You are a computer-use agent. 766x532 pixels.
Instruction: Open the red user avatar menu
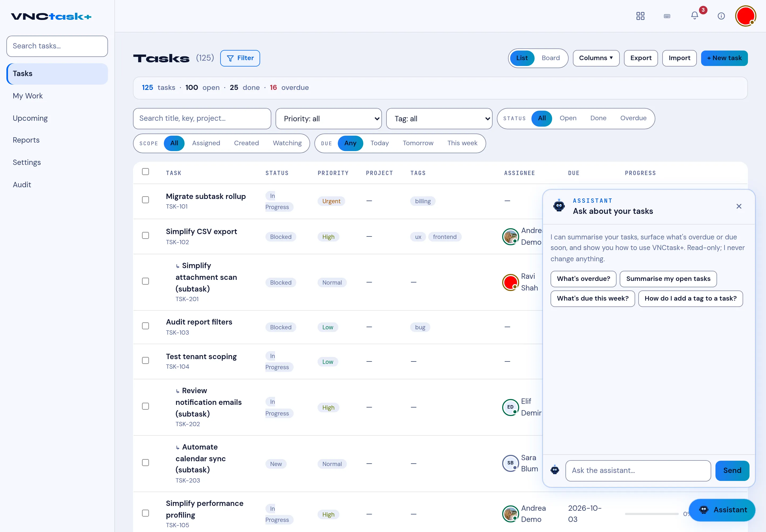click(x=745, y=16)
